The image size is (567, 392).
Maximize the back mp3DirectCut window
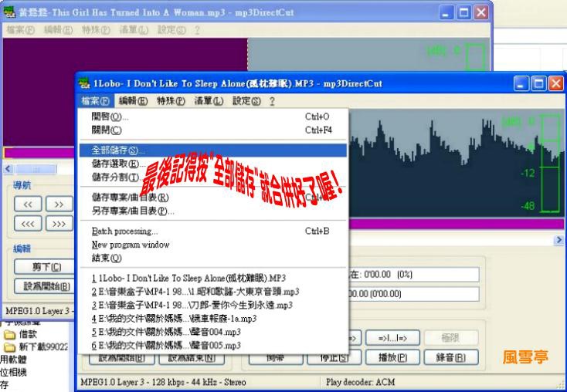pos(463,13)
